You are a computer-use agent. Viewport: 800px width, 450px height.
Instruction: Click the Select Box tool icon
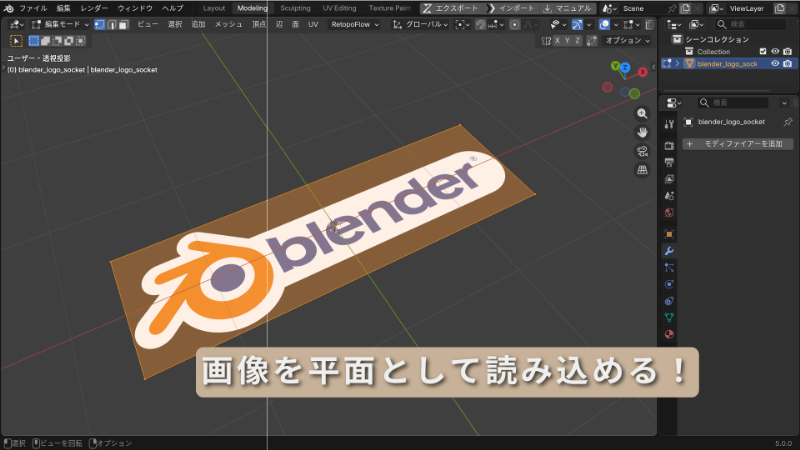[x=16, y=41]
